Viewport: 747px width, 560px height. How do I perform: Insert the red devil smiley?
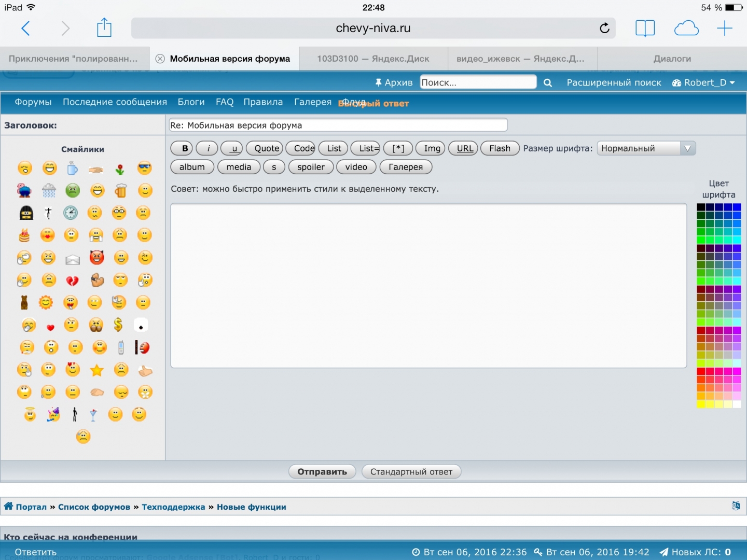tap(96, 258)
